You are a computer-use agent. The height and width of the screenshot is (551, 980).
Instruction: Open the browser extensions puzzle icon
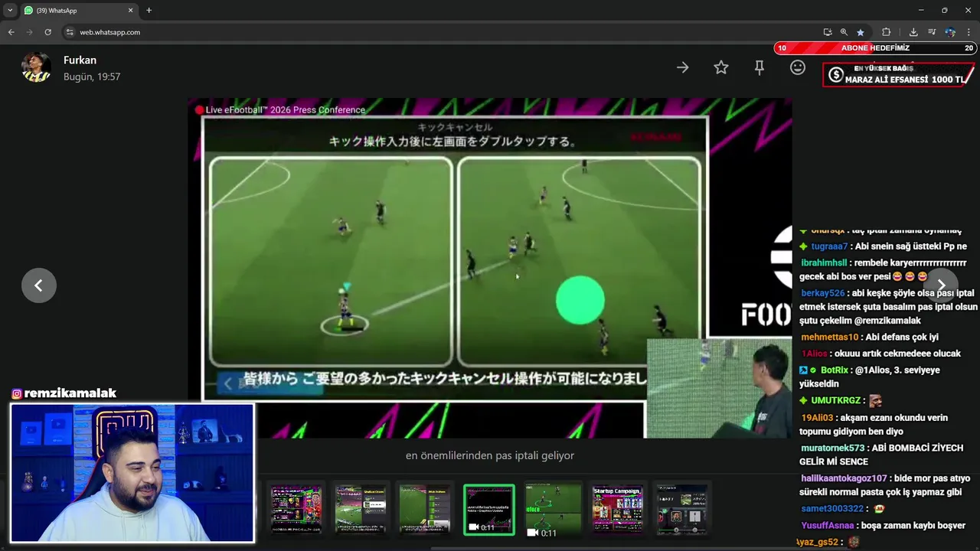(x=886, y=32)
